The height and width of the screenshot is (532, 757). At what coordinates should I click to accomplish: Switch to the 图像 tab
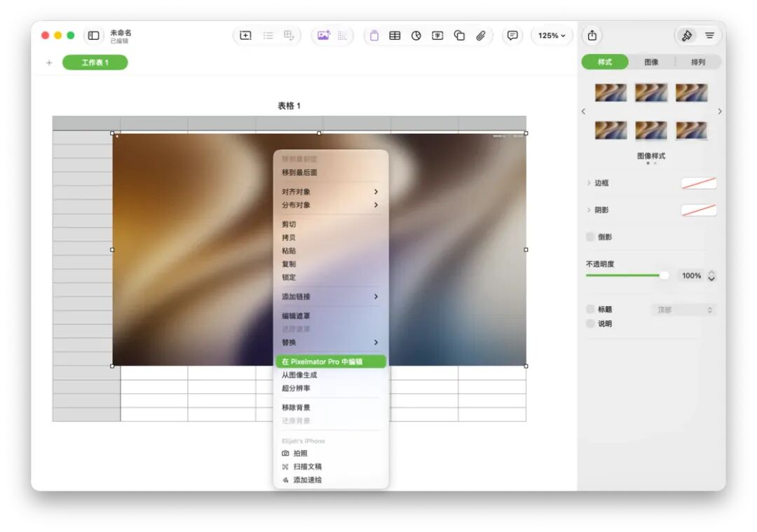click(651, 62)
